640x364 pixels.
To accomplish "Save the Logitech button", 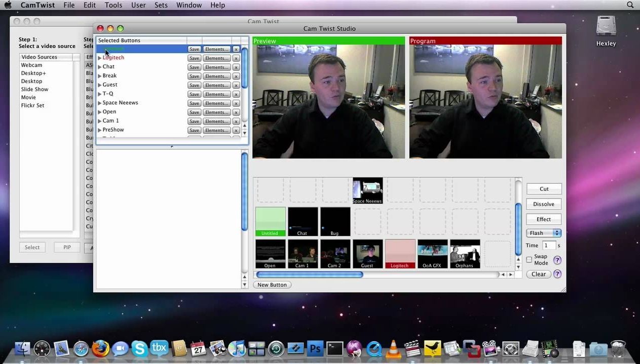I will pyautogui.click(x=194, y=58).
